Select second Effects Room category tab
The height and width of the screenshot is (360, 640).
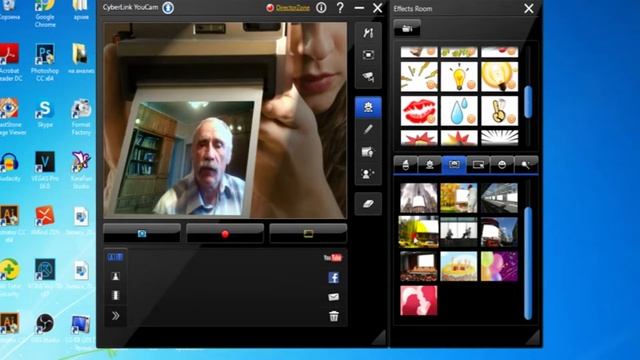pyautogui.click(x=429, y=164)
